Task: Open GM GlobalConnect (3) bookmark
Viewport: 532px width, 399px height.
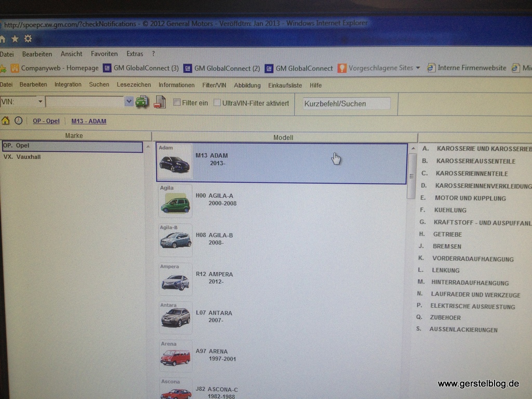Action: point(141,68)
